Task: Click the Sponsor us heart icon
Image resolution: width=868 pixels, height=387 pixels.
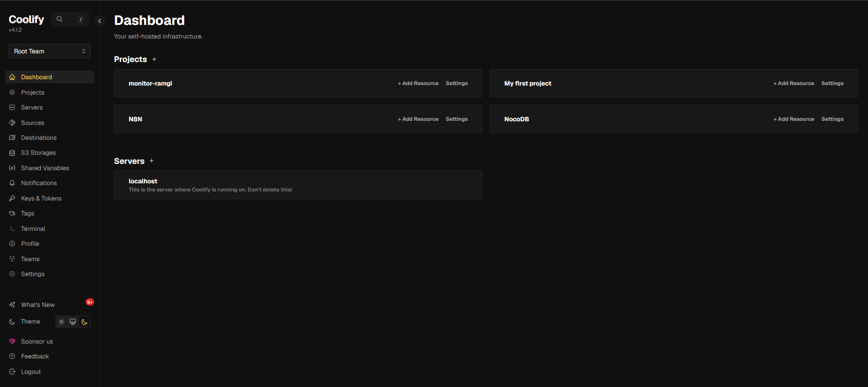Action: click(x=12, y=341)
